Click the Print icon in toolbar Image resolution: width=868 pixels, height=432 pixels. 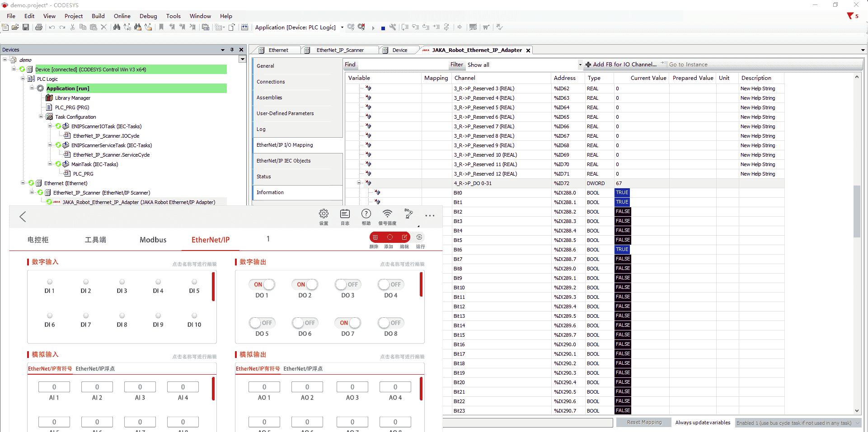tap(39, 28)
